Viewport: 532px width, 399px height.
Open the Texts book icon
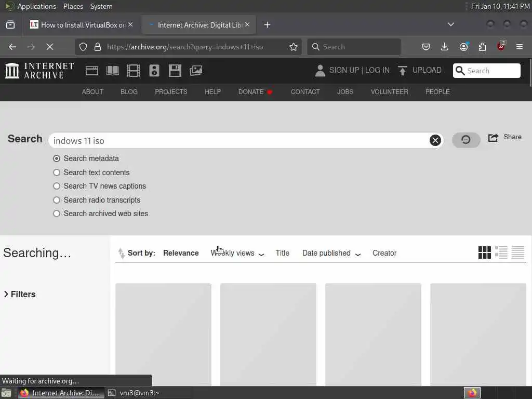113,71
